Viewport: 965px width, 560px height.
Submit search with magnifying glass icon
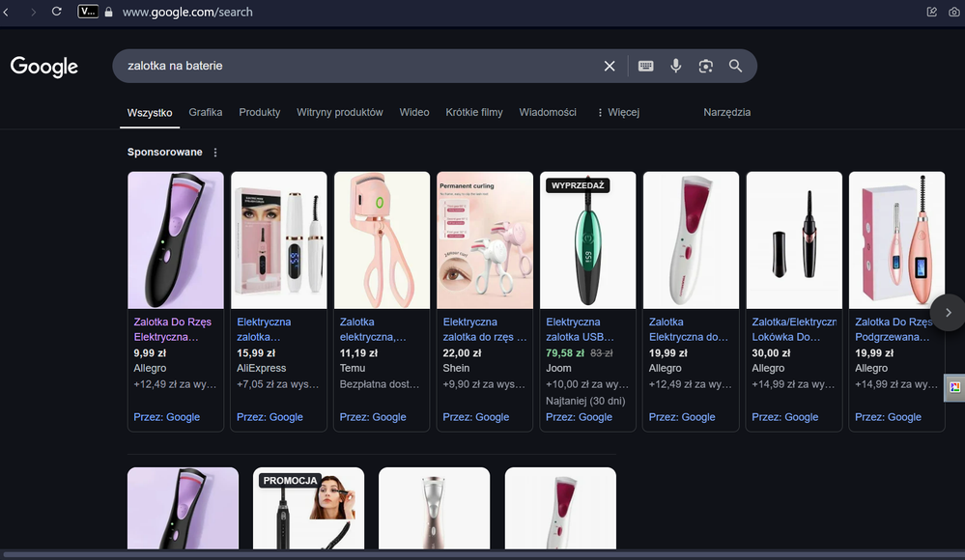[x=735, y=66]
